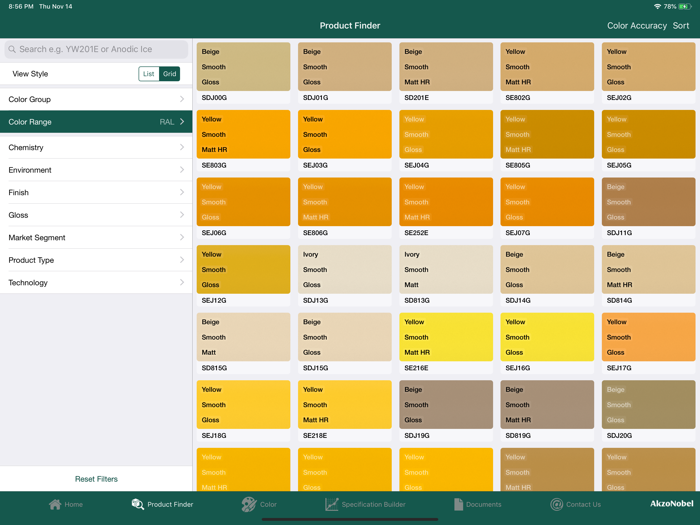Screen dimensions: 700x525
Task: Expand the Chemistry filter chevron
Action: click(x=182, y=147)
